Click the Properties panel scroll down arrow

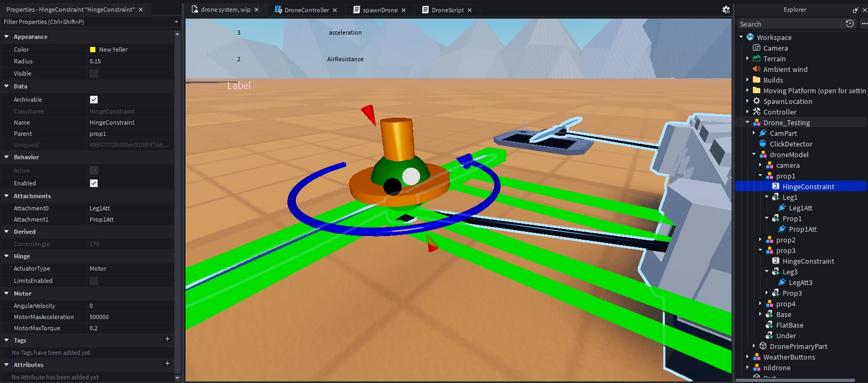tap(177, 378)
